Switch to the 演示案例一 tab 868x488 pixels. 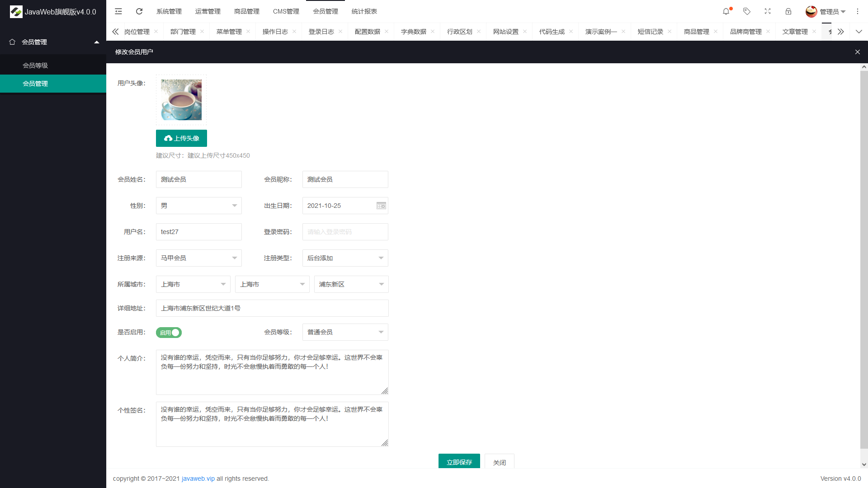pos(601,32)
